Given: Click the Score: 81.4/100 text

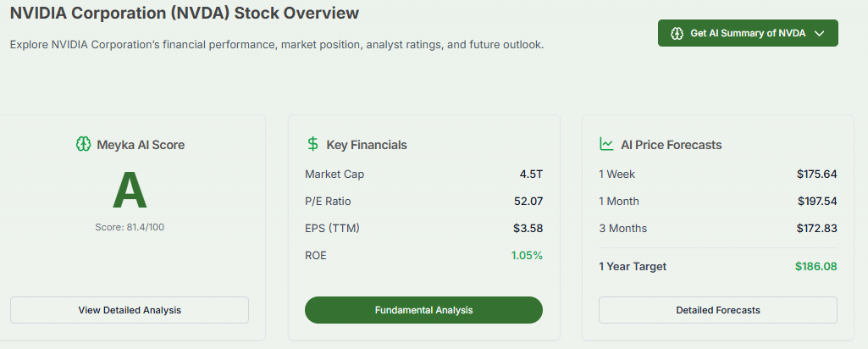Looking at the screenshot, I should pos(130,227).
